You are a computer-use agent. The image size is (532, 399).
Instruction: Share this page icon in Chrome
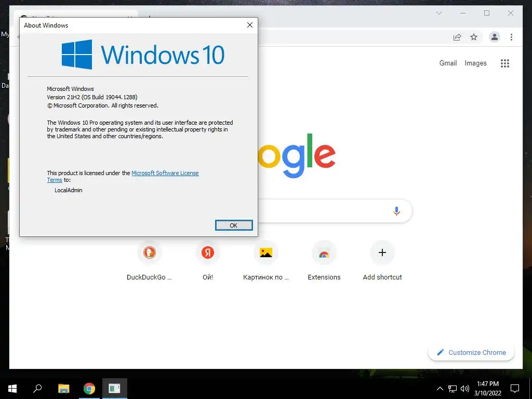(457, 37)
